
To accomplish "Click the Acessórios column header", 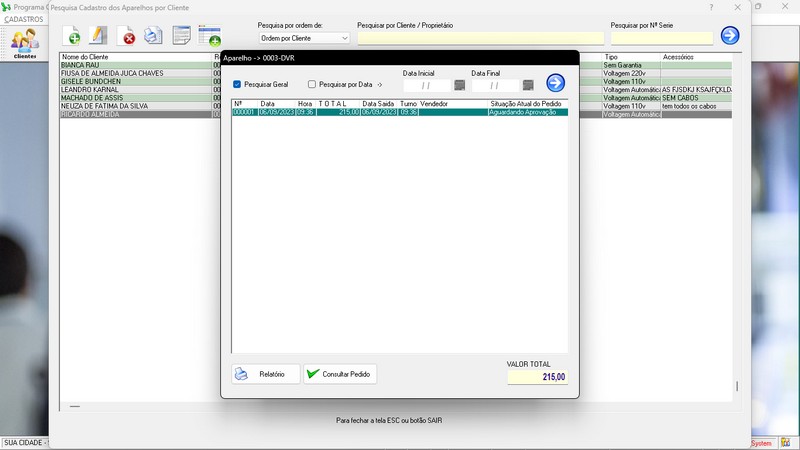I will [x=696, y=57].
